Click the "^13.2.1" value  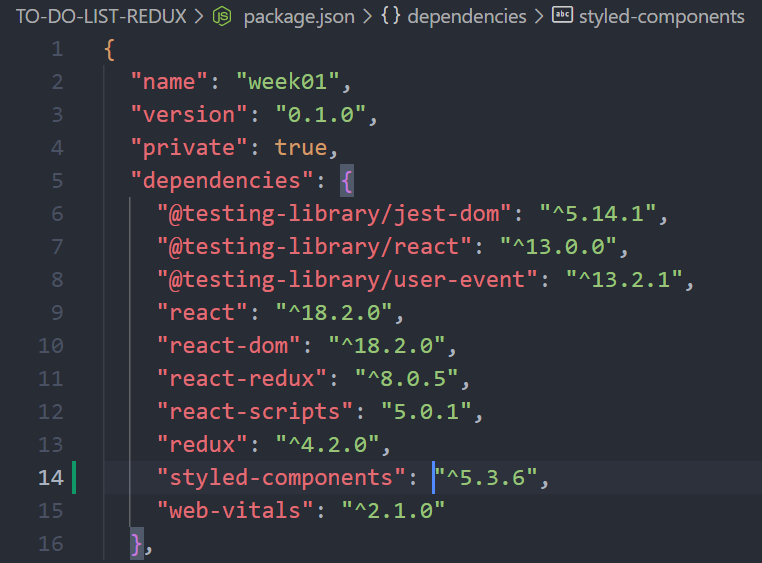click(624, 280)
